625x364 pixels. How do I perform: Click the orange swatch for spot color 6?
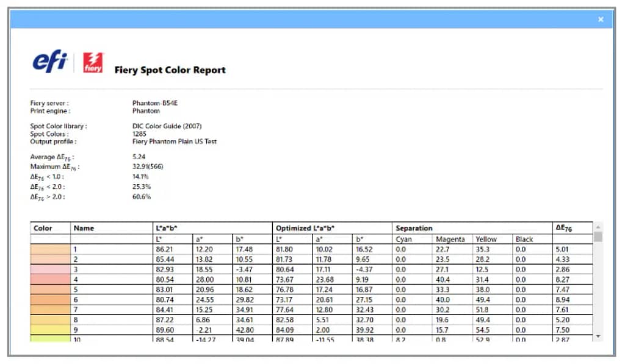point(50,299)
